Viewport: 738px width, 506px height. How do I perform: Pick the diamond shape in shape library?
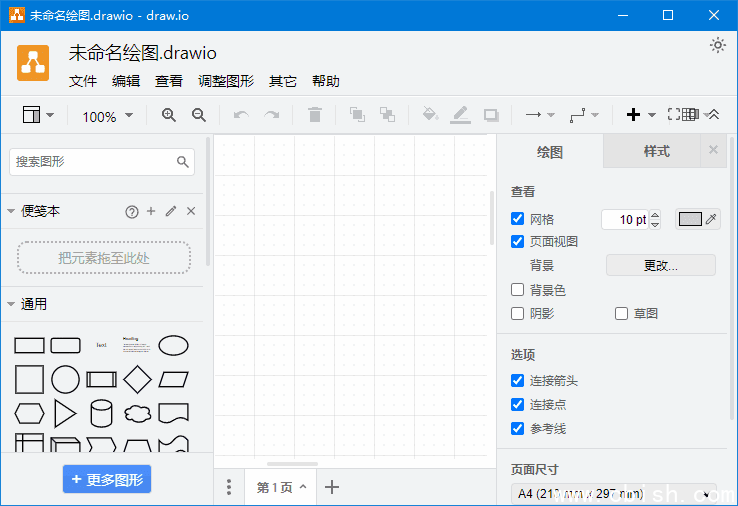click(x=137, y=379)
